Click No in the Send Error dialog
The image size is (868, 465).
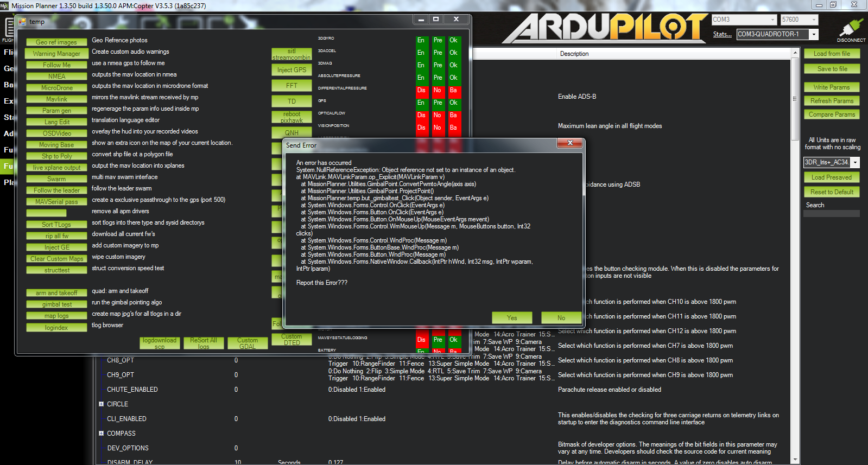point(561,318)
